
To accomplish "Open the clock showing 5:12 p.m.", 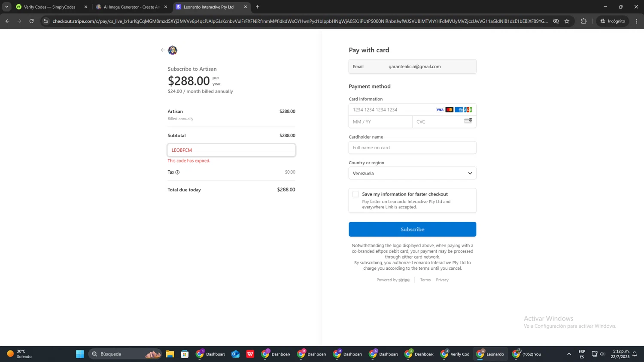I will [621, 354].
